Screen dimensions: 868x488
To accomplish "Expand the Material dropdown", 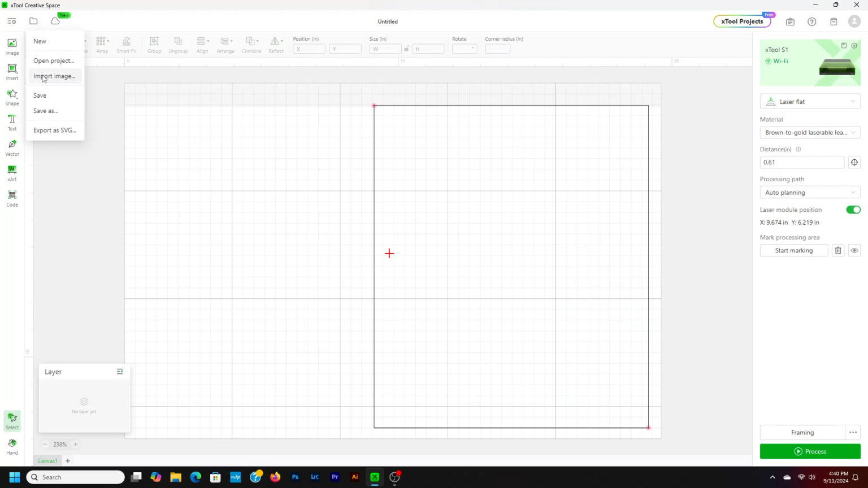I will 810,133.
